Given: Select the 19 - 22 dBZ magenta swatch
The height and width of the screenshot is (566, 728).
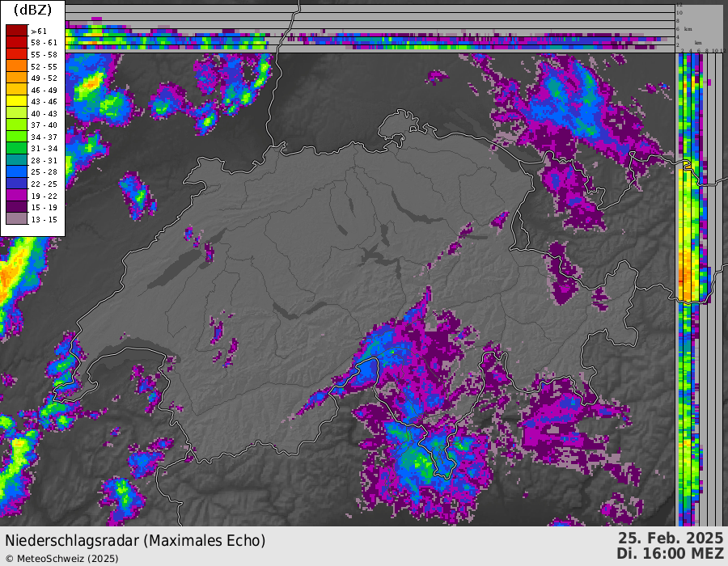Looking at the screenshot, I should (16, 196).
